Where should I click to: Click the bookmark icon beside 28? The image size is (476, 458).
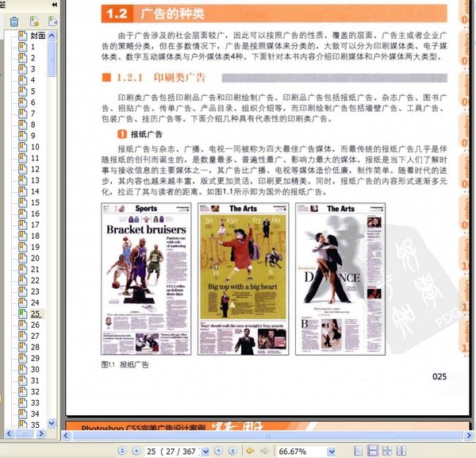click(23, 347)
